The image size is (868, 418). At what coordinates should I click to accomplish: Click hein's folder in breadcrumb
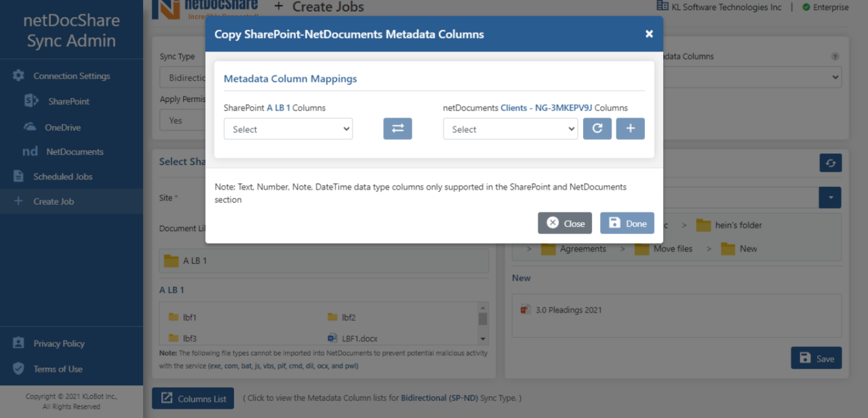click(x=729, y=225)
